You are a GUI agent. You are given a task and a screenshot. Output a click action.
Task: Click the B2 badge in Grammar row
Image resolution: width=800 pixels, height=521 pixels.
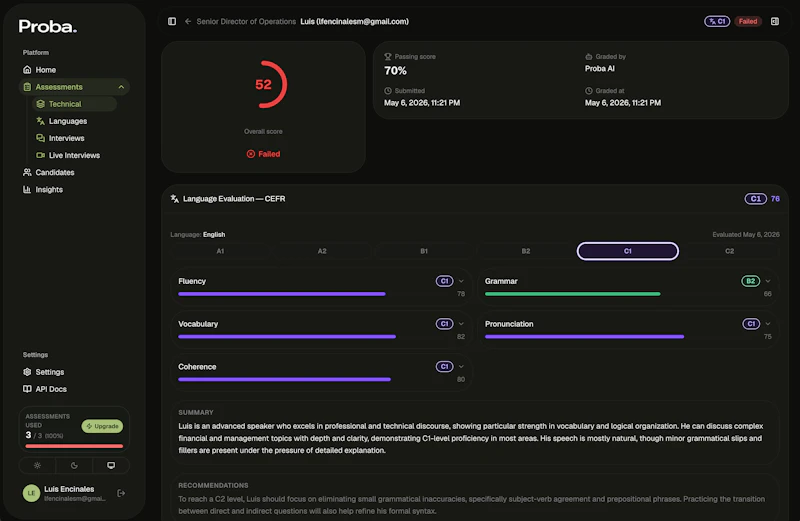click(x=751, y=281)
